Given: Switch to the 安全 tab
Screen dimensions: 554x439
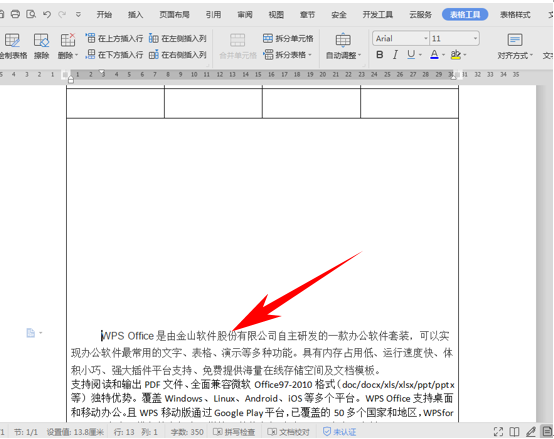Looking at the screenshot, I should tap(338, 14).
